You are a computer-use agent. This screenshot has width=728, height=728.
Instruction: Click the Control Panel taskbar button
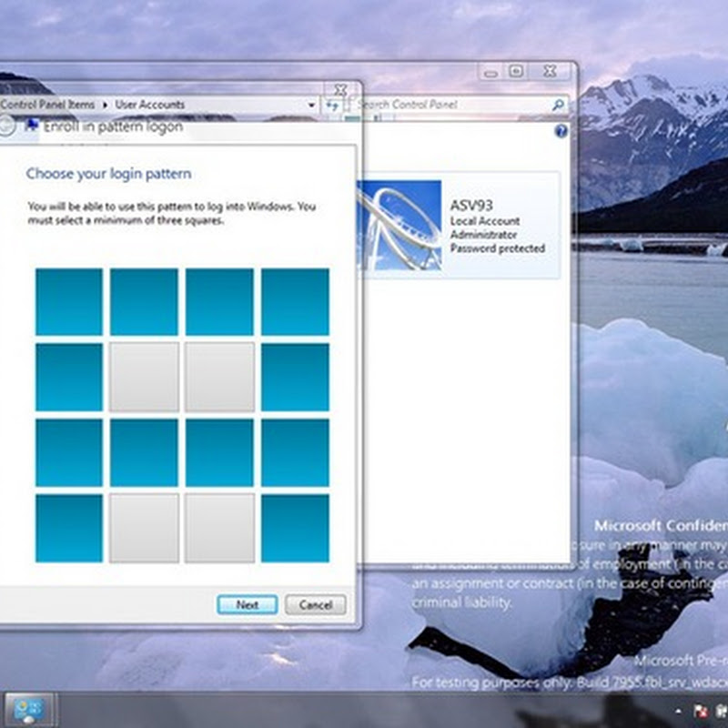pos(28,710)
